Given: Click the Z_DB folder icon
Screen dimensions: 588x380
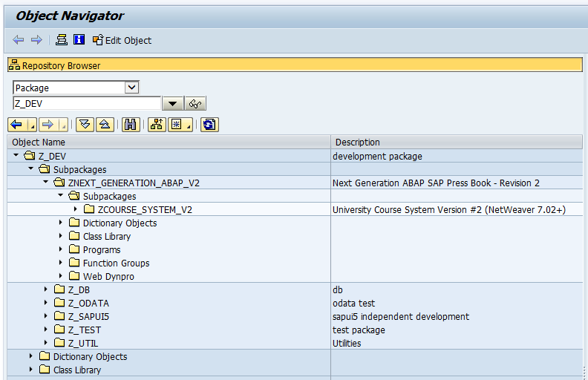Looking at the screenshot, I should coord(59,289).
